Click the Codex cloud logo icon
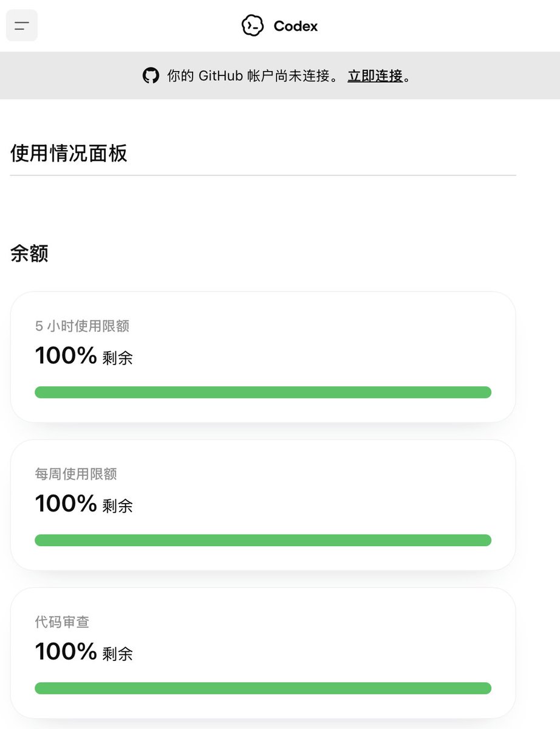The width and height of the screenshot is (560, 729). click(x=253, y=26)
